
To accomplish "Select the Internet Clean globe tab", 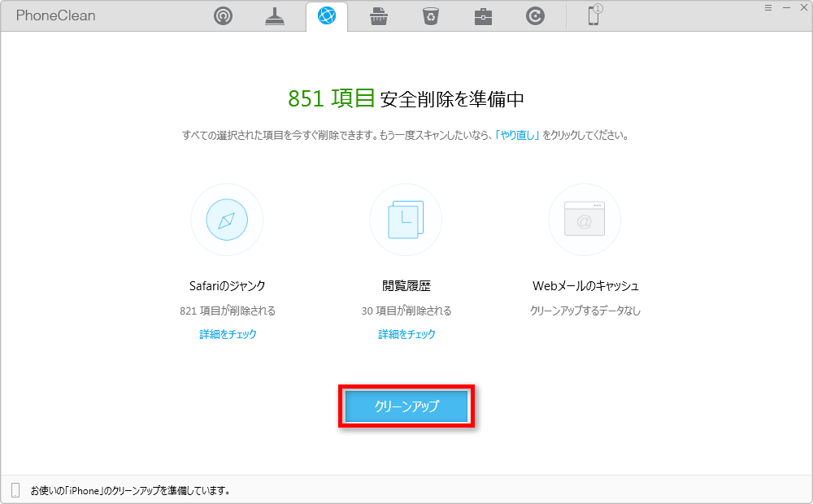I will pyautogui.click(x=327, y=16).
